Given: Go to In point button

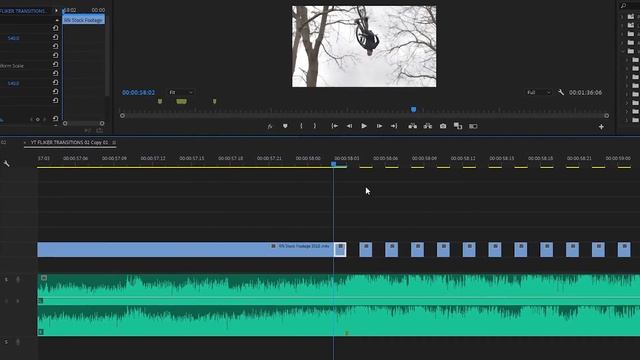Looking at the screenshot, I should coord(335,126).
